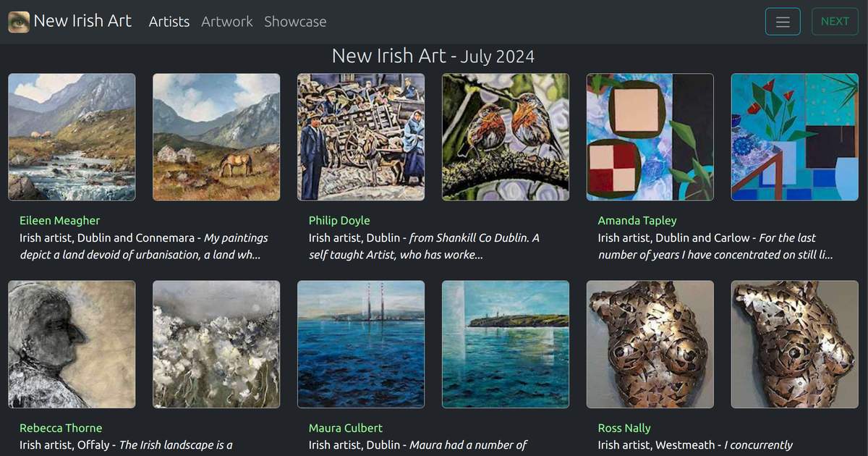Select the Artists menu item
The image size is (868, 456).
[169, 22]
